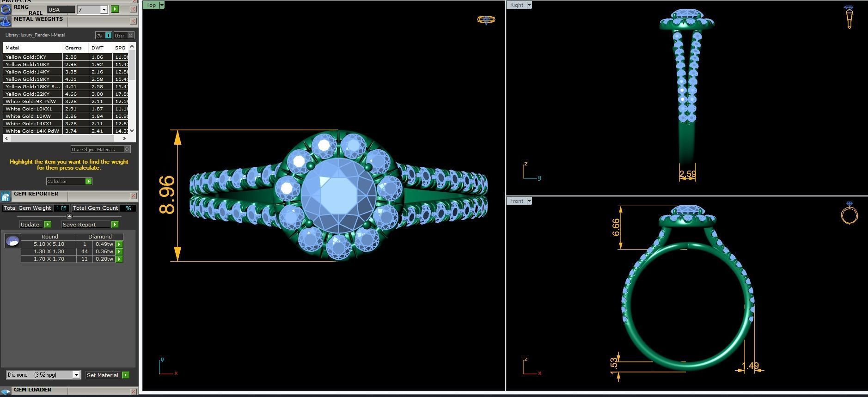Select the White Gold:10KW row
The height and width of the screenshot is (397, 868).
[x=66, y=116]
